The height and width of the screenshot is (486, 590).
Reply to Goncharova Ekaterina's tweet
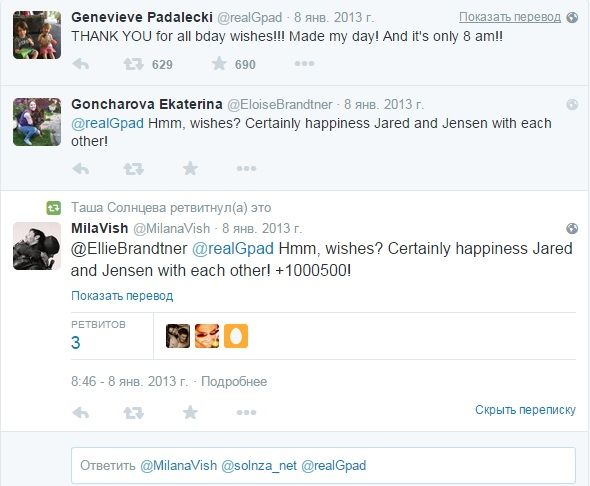tap(81, 169)
